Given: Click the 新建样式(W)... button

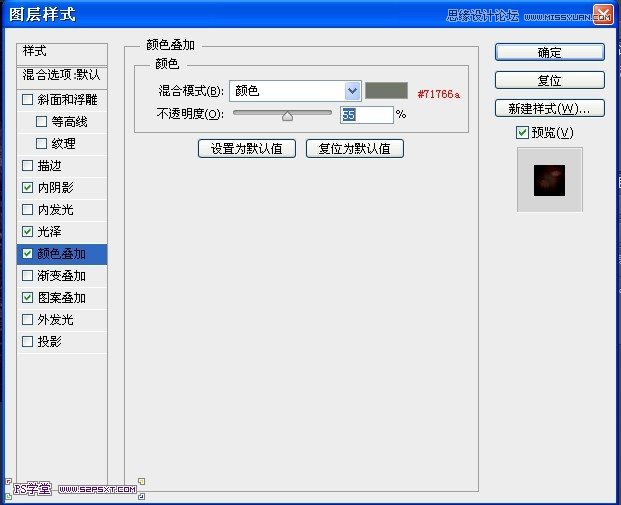Looking at the screenshot, I should click(x=550, y=109).
